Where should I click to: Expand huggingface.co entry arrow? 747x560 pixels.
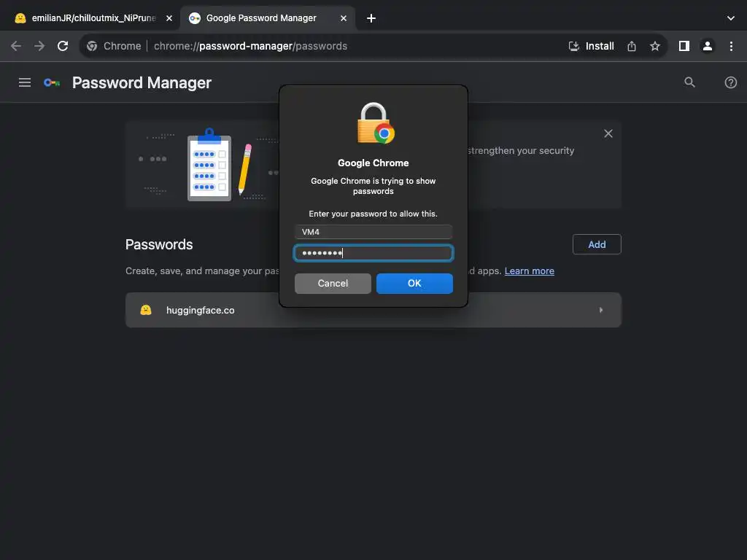(601, 310)
